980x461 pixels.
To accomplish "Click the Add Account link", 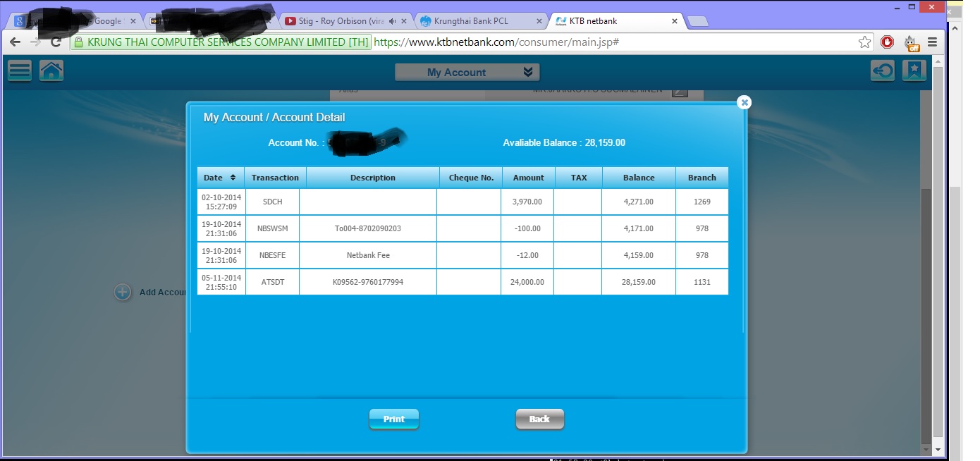I will pos(162,292).
